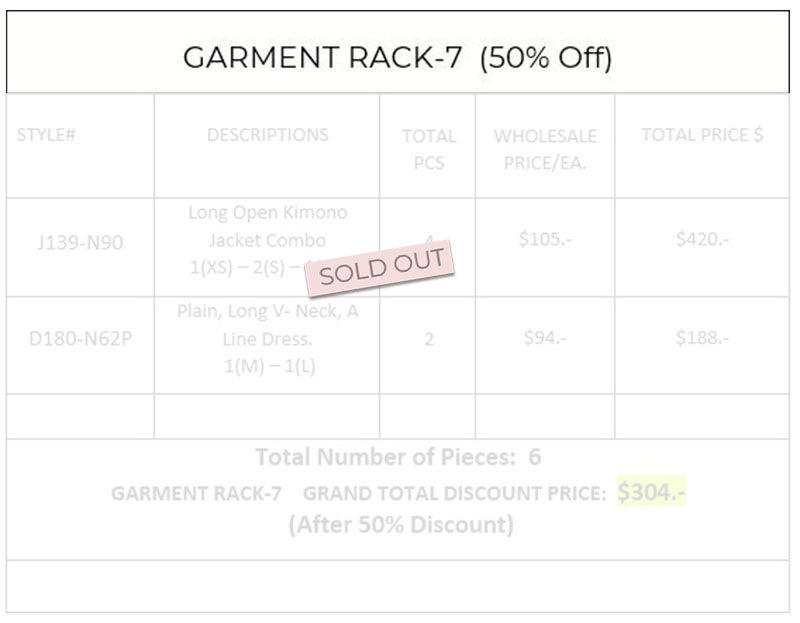Click the (After 50% Discount) note

[x=400, y=525]
